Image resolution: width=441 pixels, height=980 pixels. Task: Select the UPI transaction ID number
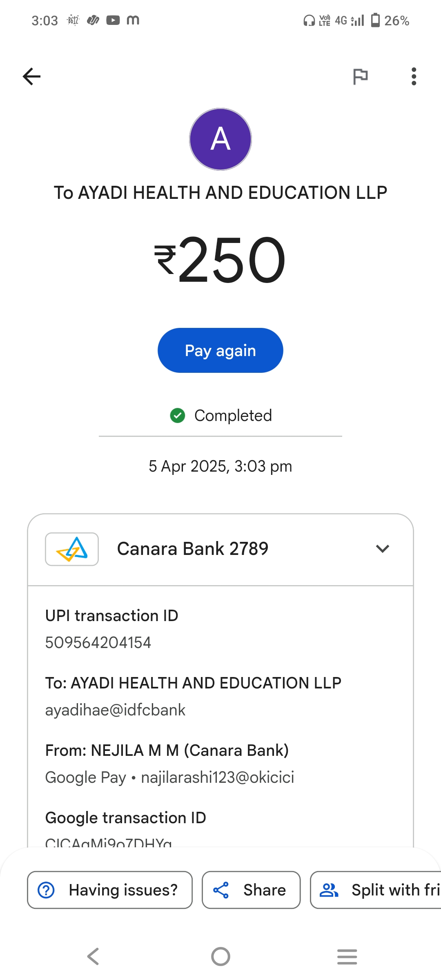click(98, 643)
